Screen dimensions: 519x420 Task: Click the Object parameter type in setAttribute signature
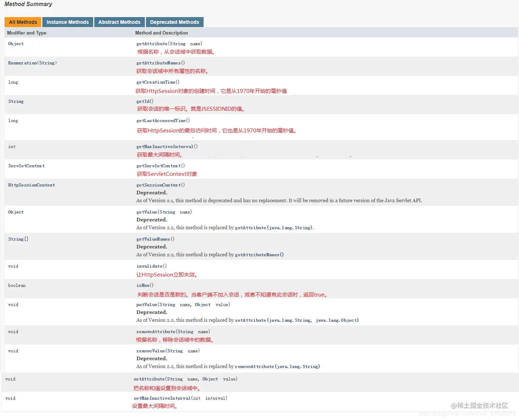pyautogui.click(x=210, y=379)
